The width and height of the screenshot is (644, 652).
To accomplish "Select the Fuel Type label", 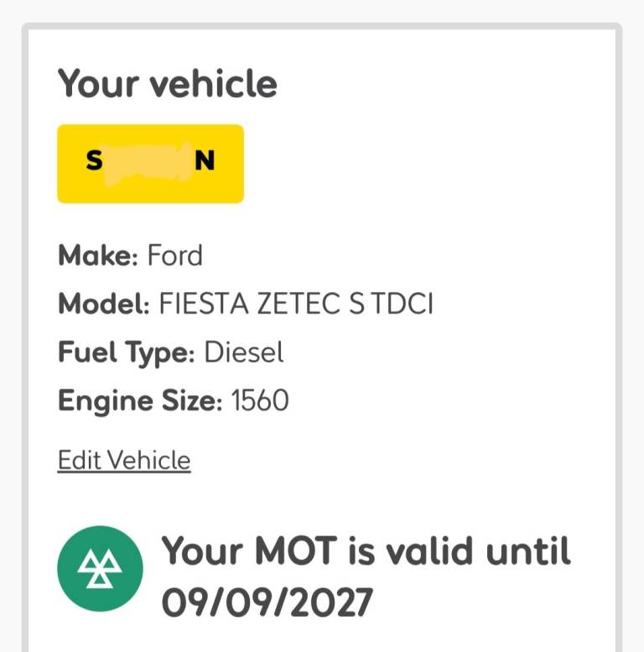I will coord(127,353).
